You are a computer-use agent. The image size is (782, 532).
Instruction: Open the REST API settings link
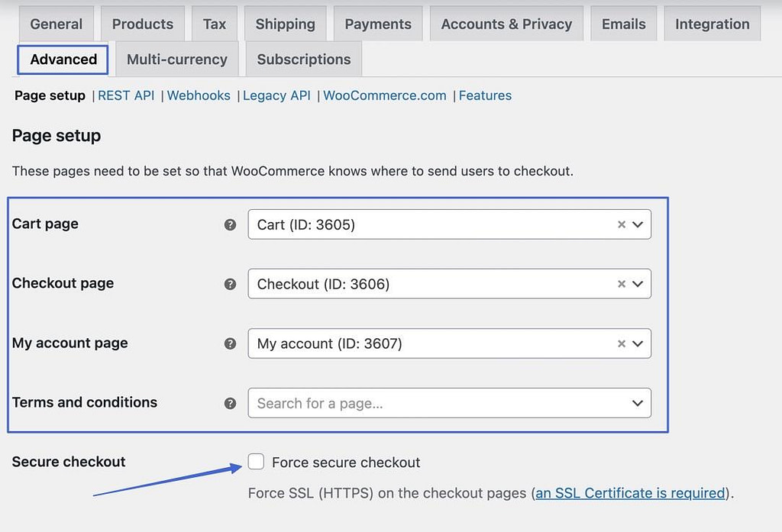(126, 95)
